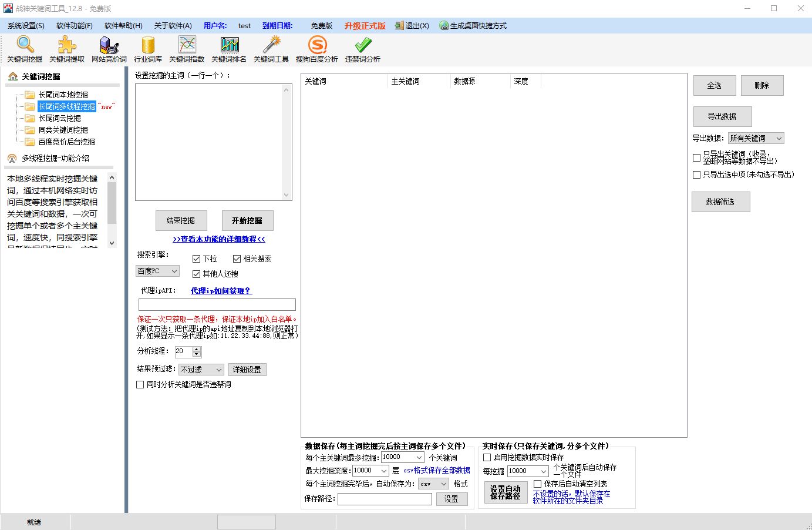The width and height of the screenshot is (812, 530).
Task: Open the 系统设置(S) menu
Action: (x=26, y=26)
